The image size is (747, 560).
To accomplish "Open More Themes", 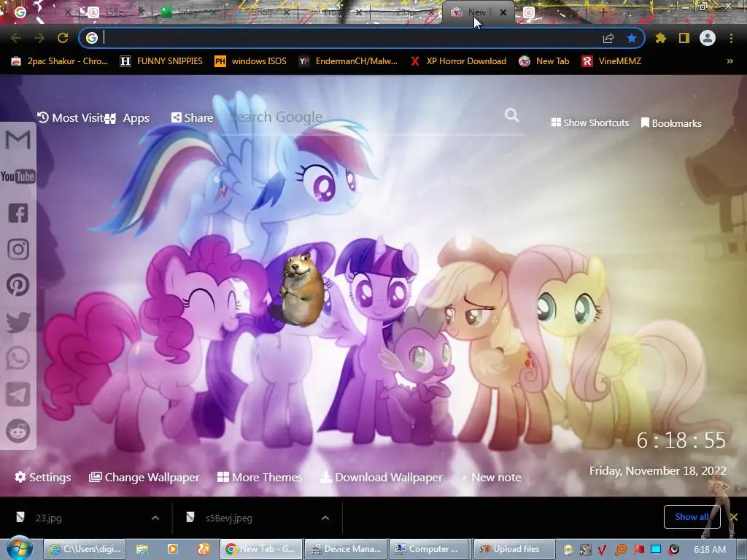I will pos(260,477).
